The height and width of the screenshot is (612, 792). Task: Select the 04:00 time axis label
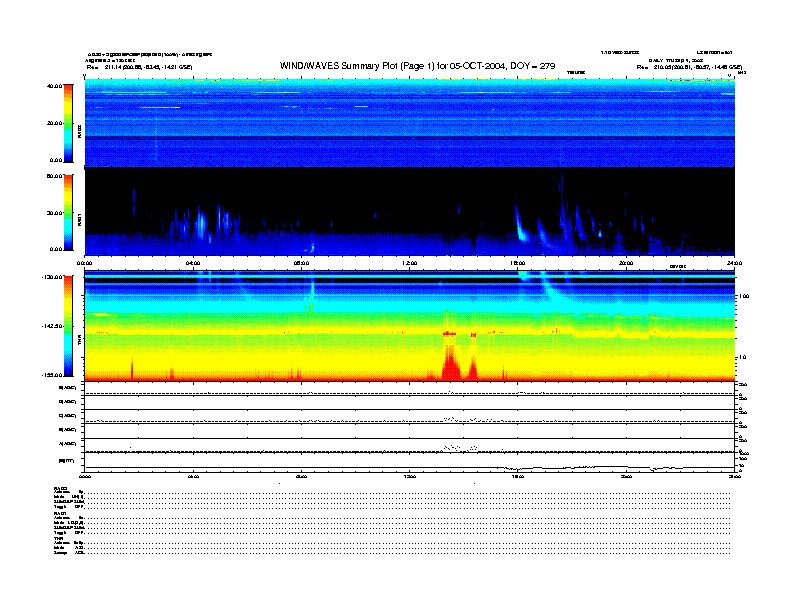(193, 263)
